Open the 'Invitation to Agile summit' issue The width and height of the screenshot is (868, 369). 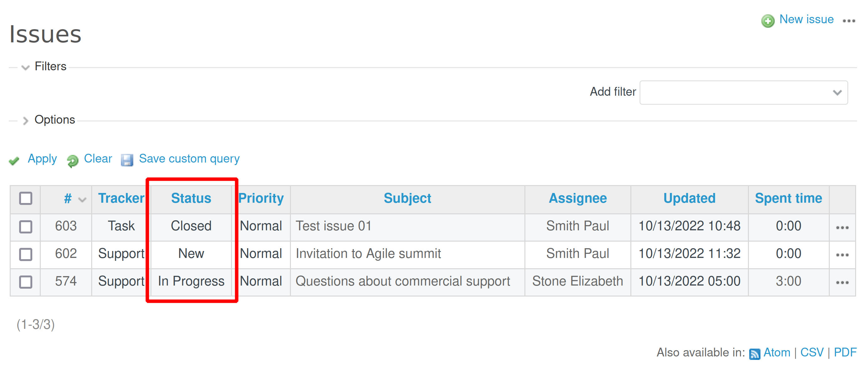[368, 254]
